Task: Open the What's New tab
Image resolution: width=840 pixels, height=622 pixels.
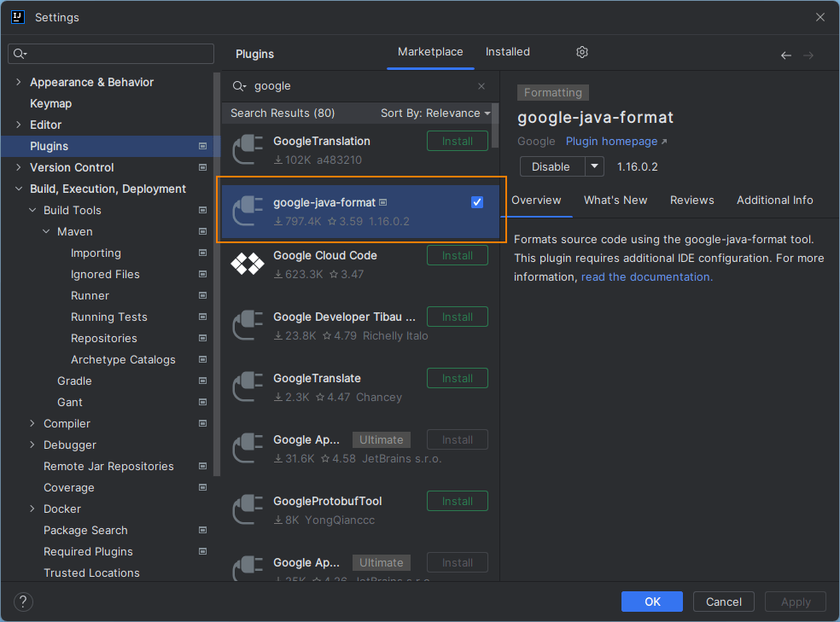Action: pyautogui.click(x=615, y=200)
